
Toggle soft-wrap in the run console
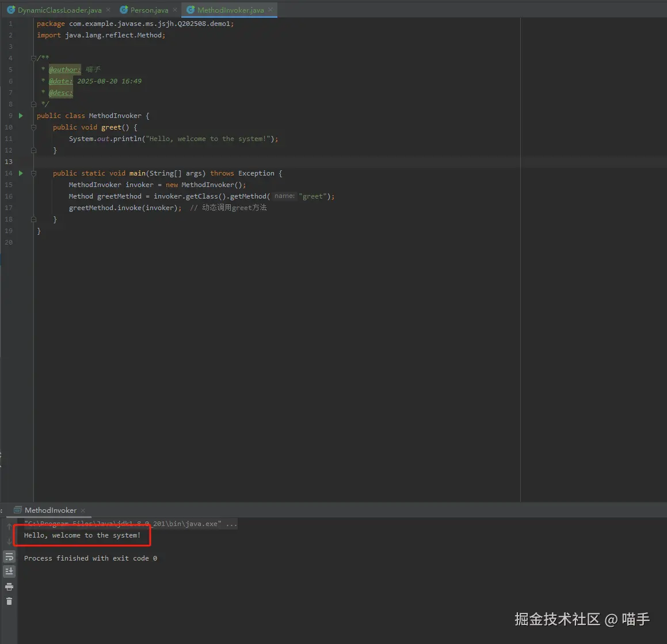[9, 557]
